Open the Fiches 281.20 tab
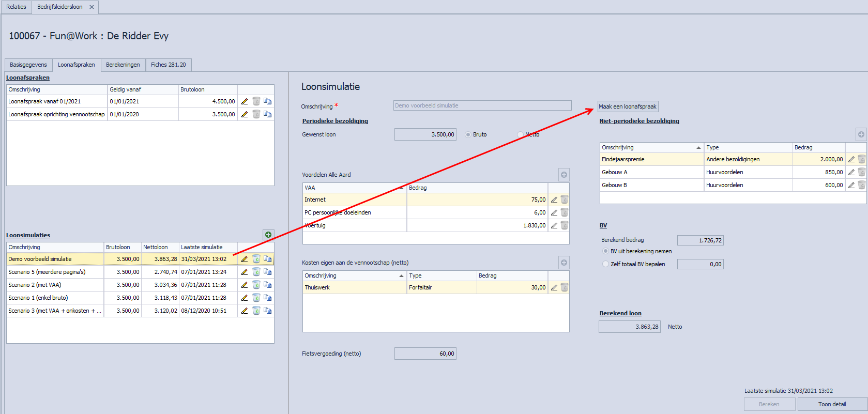 [x=168, y=65]
